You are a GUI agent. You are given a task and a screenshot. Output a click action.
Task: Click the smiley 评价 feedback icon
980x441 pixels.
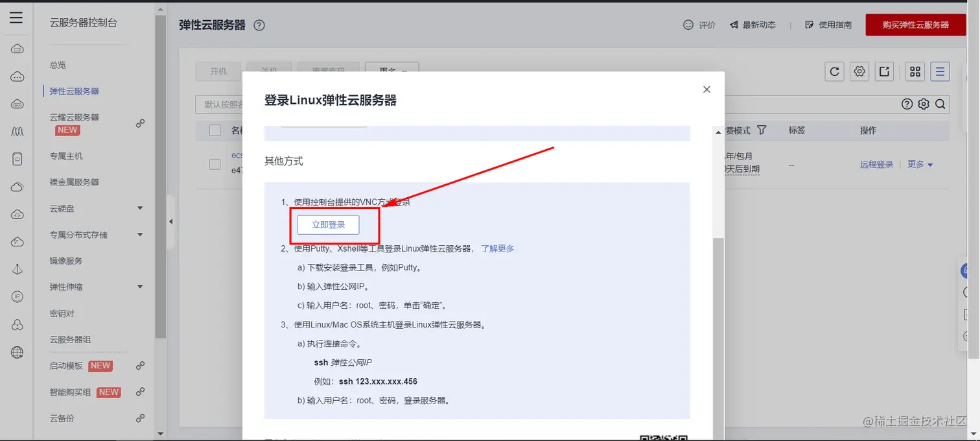tap(688, 25)
